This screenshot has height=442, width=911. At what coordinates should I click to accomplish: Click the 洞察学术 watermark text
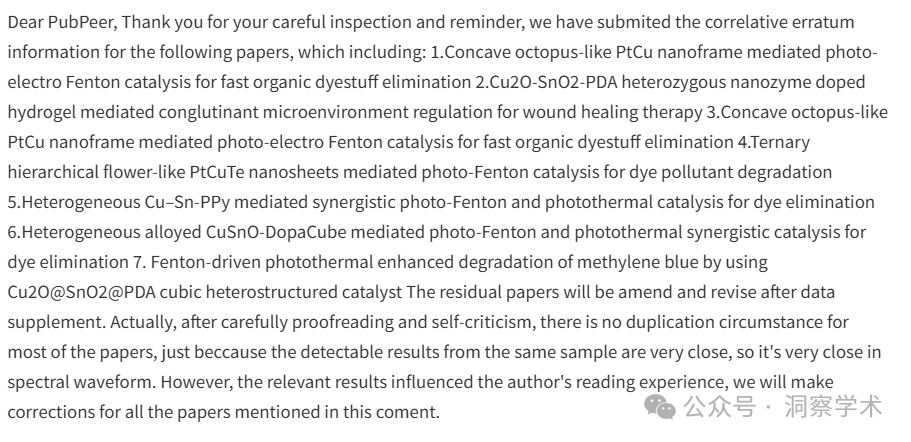(x=833, y=407)
